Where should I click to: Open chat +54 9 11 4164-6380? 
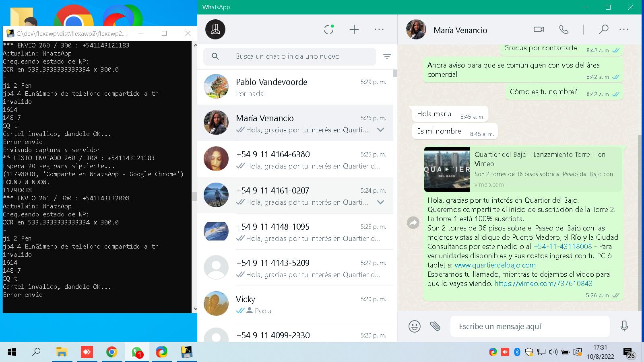point(295,159)
